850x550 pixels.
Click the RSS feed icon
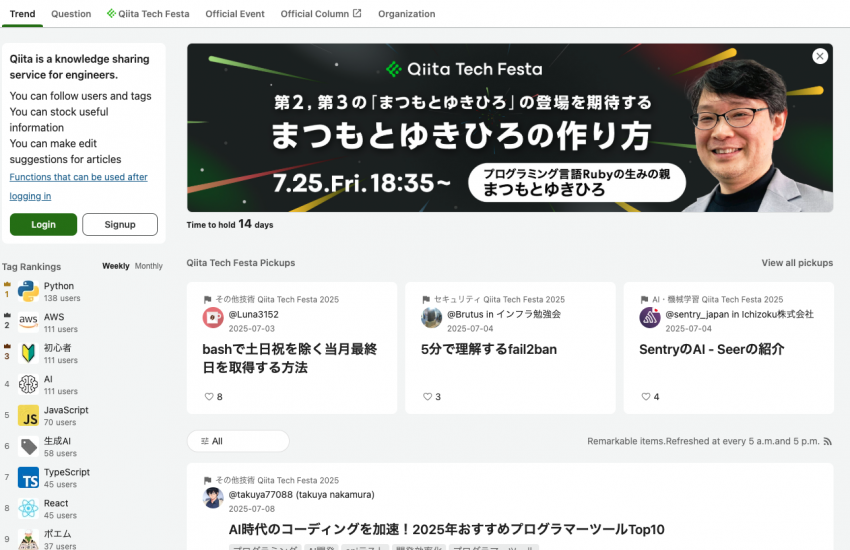coord(828,442)
